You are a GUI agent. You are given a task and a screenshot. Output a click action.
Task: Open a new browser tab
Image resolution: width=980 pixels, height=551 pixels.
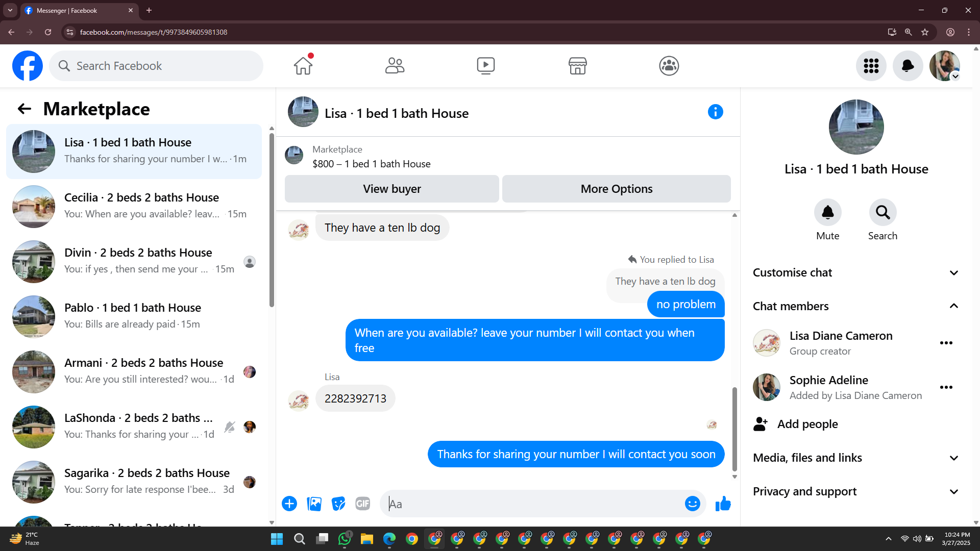coord(149,10)
